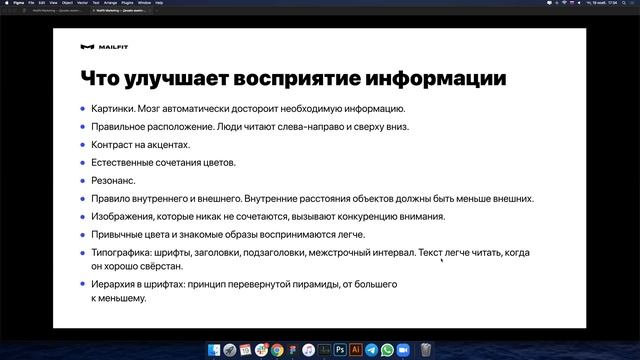Open the View menu

53,3
